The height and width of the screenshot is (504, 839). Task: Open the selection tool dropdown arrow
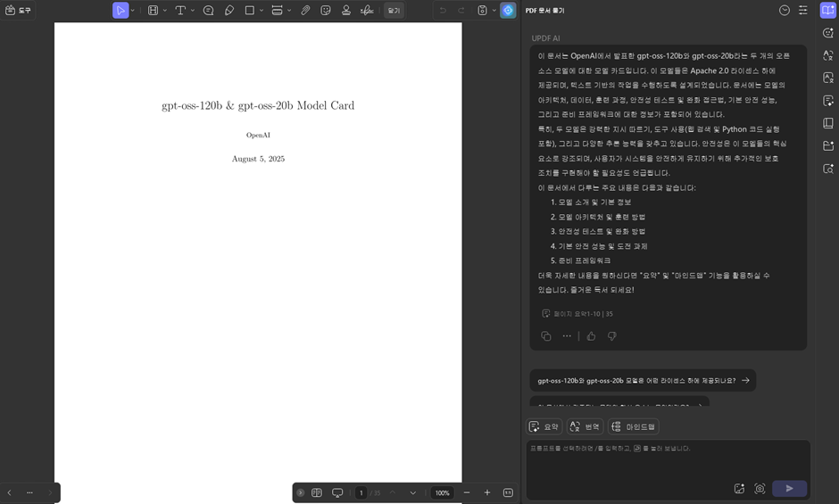[x=133, y=10]
